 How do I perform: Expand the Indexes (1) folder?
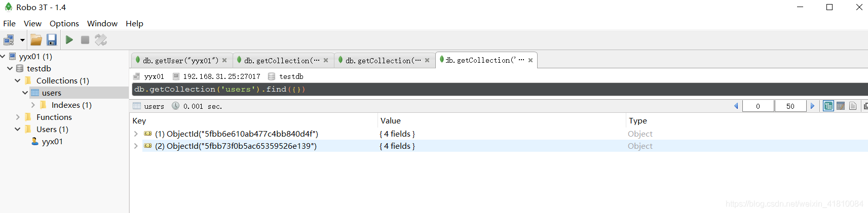pos(33,105)
